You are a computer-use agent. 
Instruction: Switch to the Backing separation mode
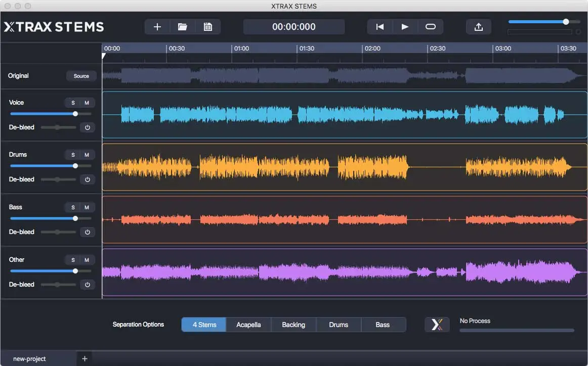(x=293, y=324)
